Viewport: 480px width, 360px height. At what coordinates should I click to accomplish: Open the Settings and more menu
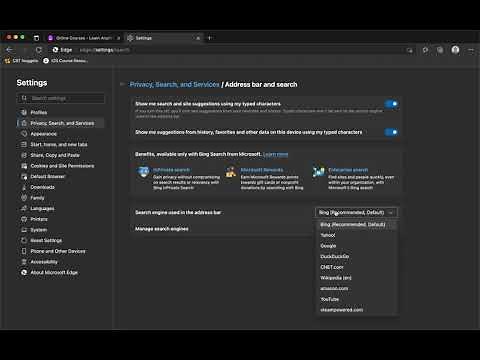tap(471, 50)
